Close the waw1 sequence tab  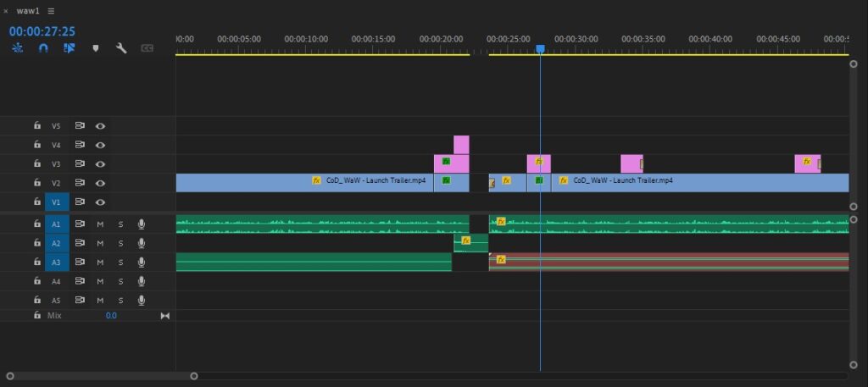click(6, 11)
